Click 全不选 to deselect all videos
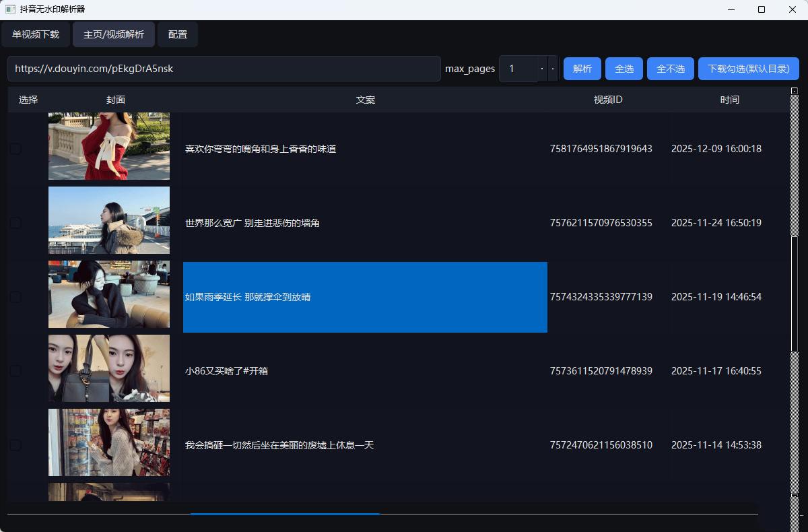 670,68
